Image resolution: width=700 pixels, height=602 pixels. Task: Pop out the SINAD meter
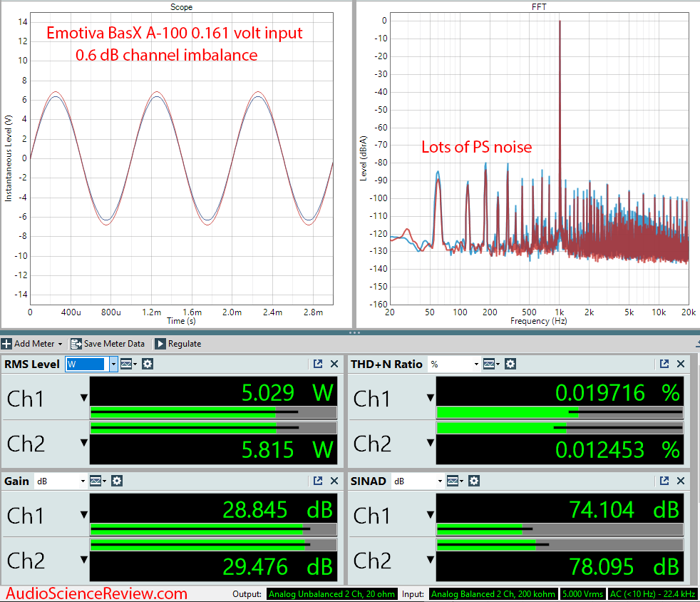pos(664,481)
